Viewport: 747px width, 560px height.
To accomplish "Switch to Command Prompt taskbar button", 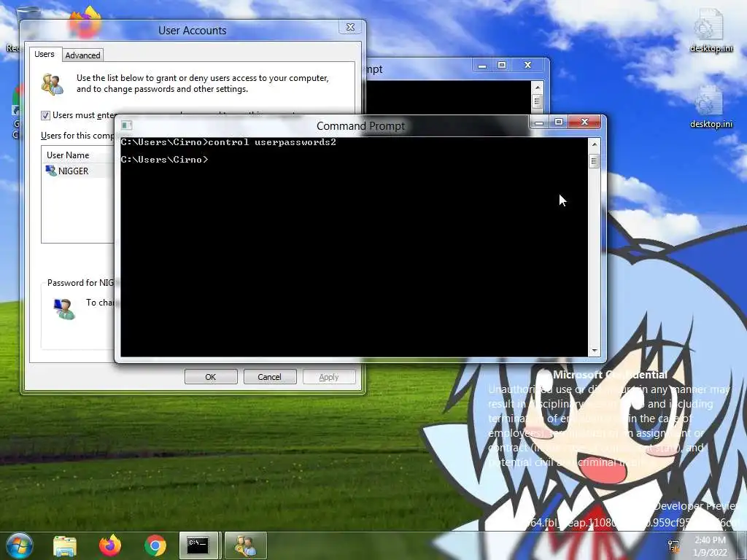I will (x=198, y=545).
